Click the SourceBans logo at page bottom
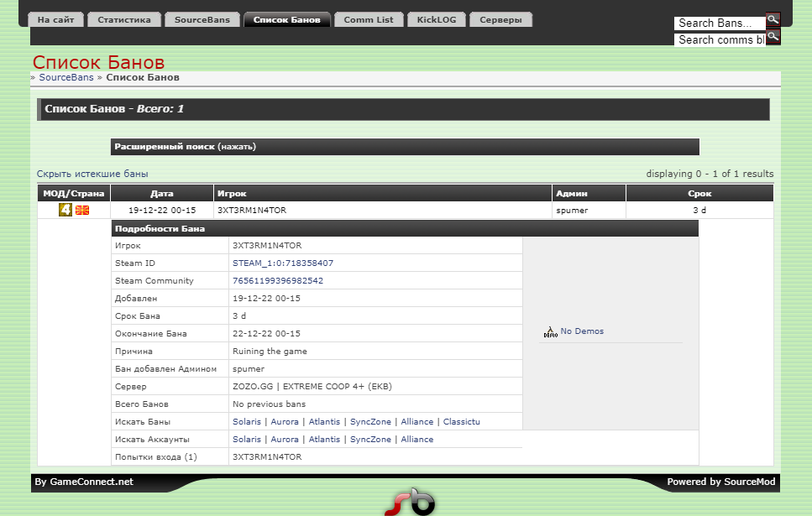Screen dimensions: 812x516 coord(410,502)
